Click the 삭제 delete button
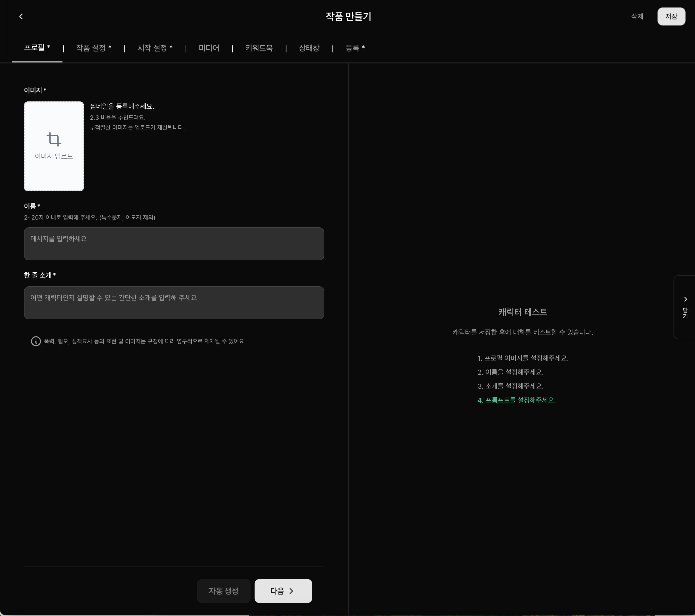Screen dimensions: 695x616 tap(637, 16)
